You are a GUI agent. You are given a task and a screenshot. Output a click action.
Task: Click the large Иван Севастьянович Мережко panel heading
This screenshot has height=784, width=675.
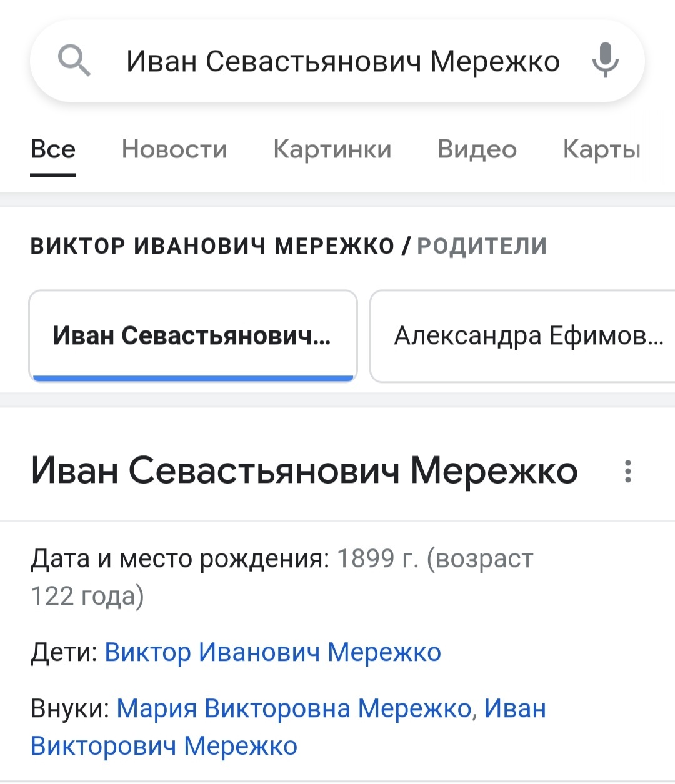tap(304, 470)
